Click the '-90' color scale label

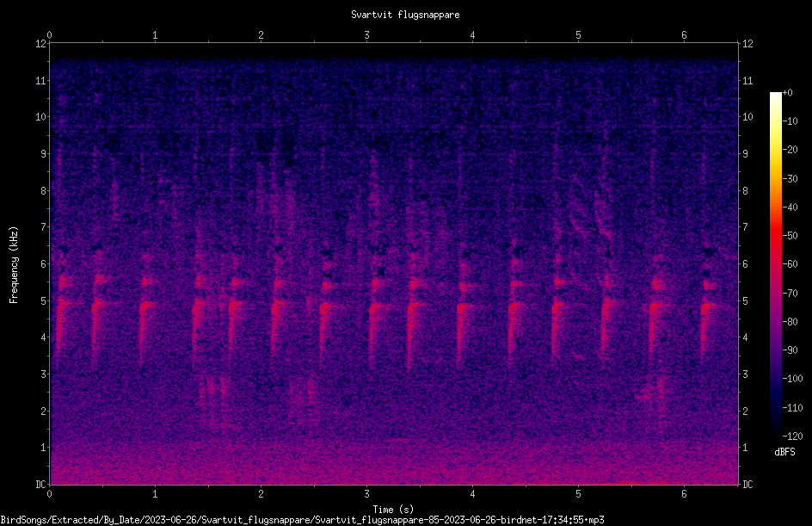click(x=790, y=350)
